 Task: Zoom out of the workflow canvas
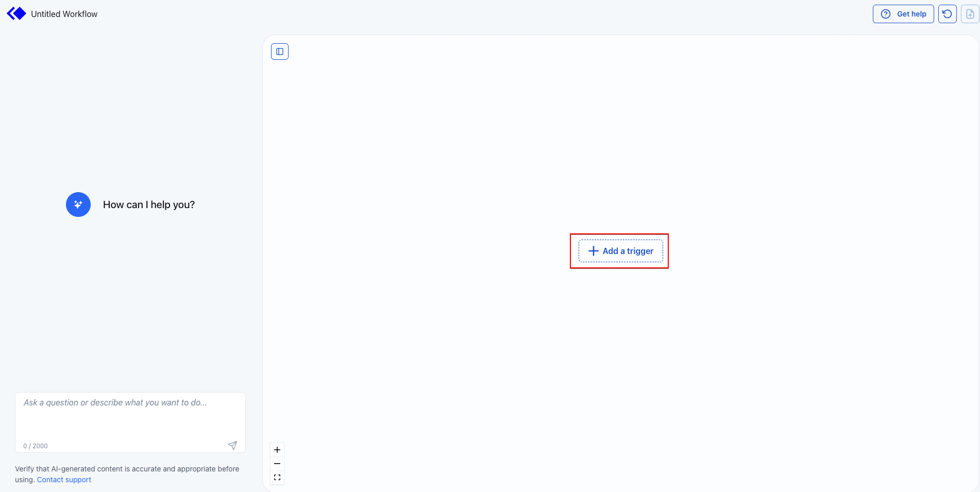tap(277, 463)
